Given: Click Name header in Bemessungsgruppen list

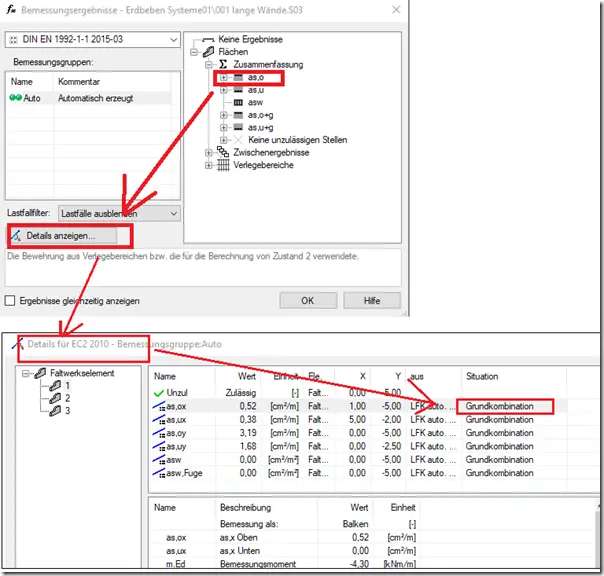Looking at the screenshot, I should [22, 82].
